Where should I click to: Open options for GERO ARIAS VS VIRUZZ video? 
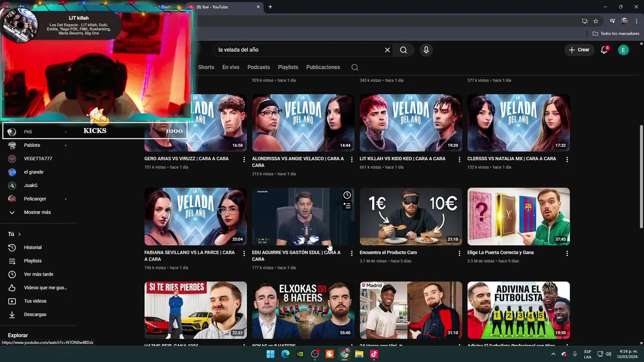[x=244, y=159]
